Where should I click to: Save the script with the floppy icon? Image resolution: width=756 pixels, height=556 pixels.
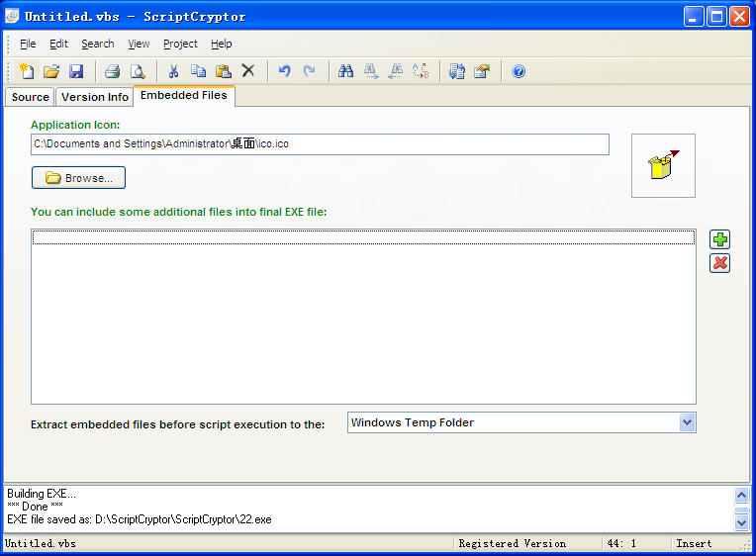tap(76, 71)
